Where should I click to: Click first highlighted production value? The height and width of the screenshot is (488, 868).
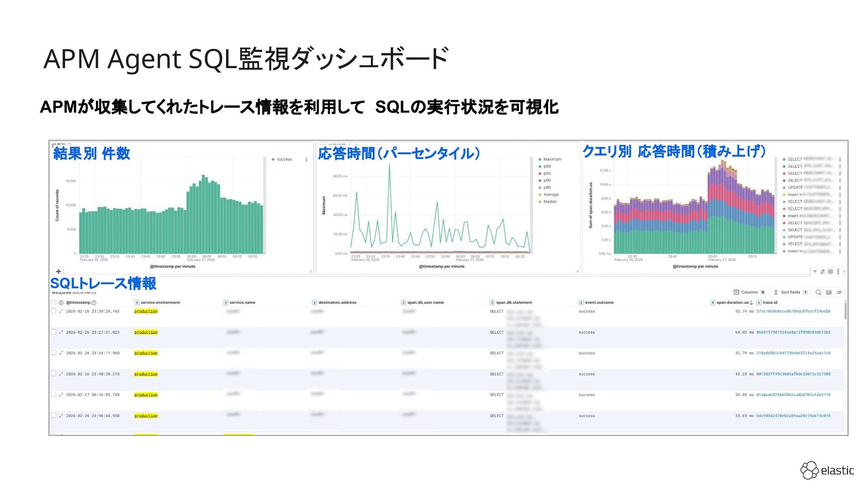146,311
